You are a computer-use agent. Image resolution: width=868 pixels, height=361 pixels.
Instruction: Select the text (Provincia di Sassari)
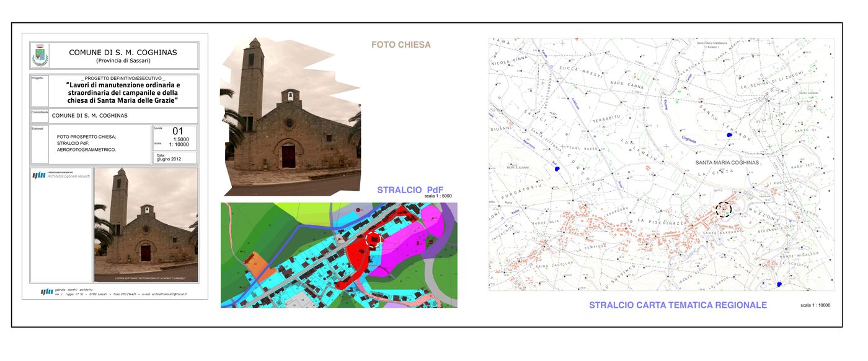pyautogui.click(x=123, y=61)
